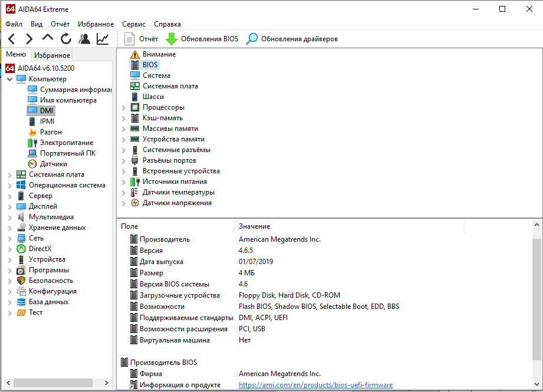The width and height of the screenshot is (543, 392).
Task: Click the icon of Программы
Action: pos(21,270)
